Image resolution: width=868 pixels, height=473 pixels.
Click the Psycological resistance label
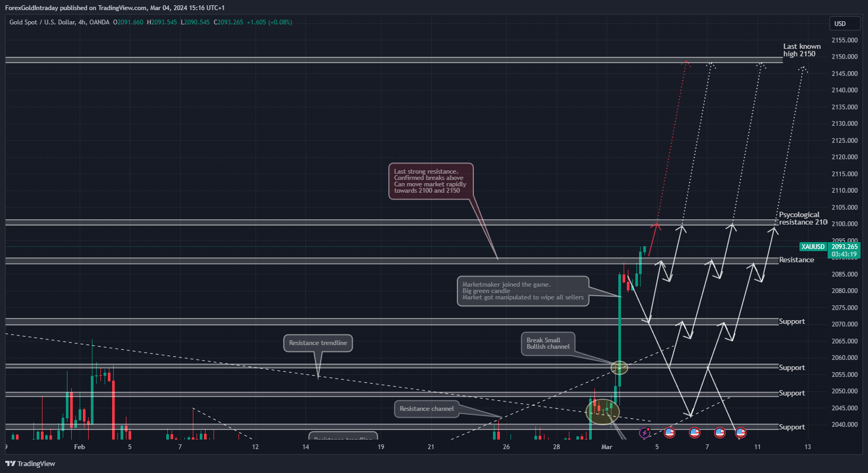[x=803, y=219]
